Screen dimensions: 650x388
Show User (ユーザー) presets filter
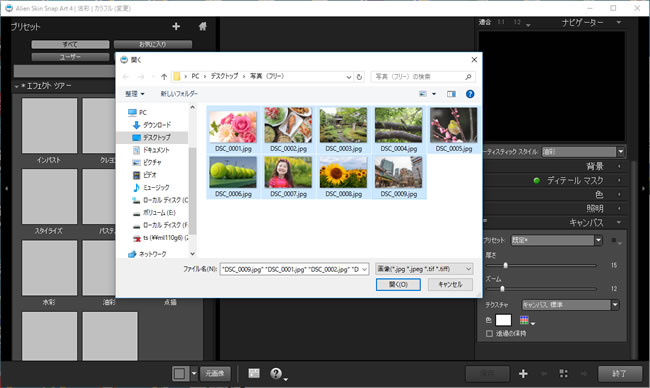[x=70, y=57]
